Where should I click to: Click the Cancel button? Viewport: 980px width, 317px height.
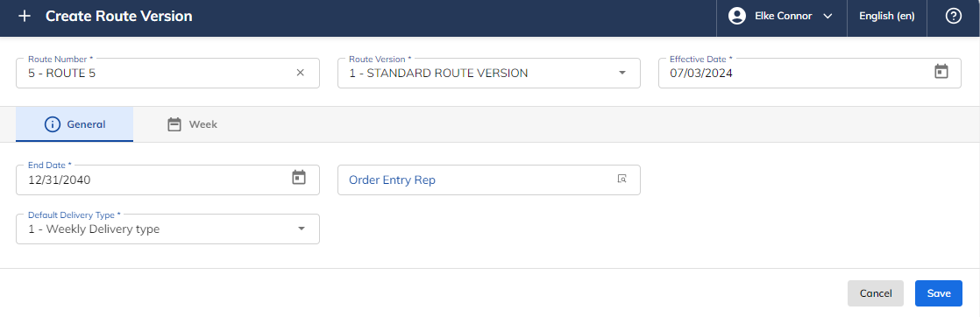(x=876, y=293)
